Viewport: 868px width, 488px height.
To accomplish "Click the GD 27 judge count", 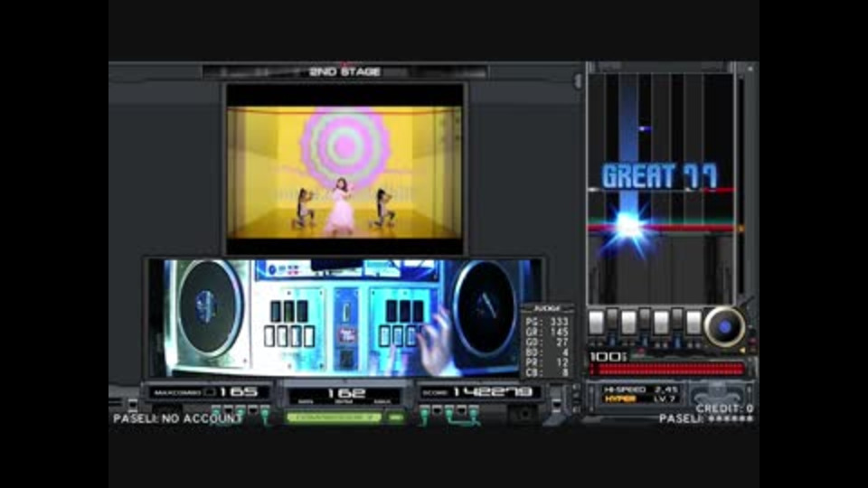I will tap(547, 342).
